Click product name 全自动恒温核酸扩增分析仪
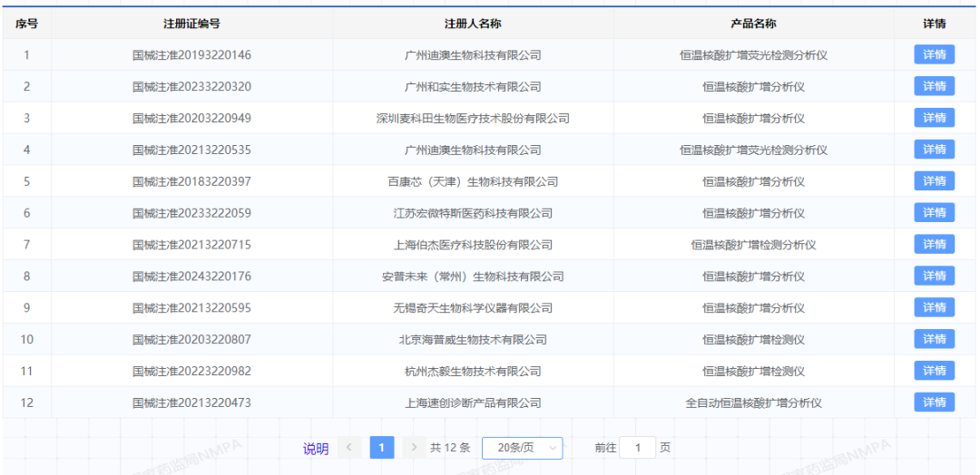The image size is (980, 475). 753,402
